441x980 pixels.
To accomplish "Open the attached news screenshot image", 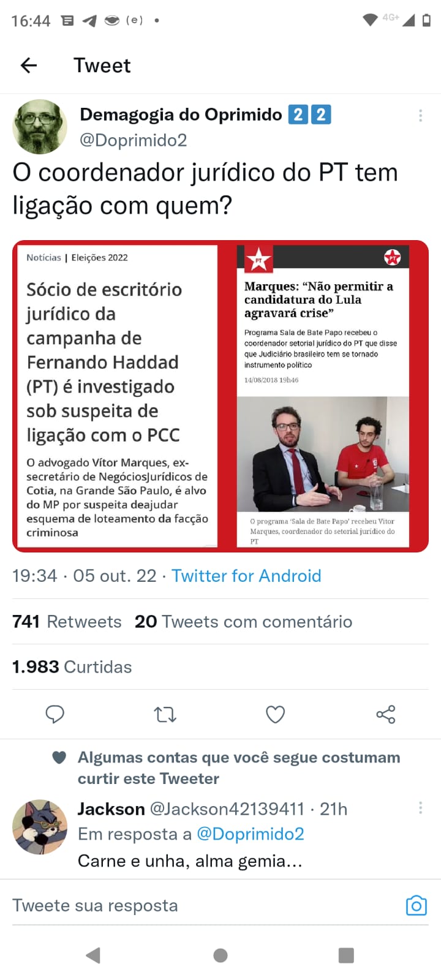I will pos(221,396).
